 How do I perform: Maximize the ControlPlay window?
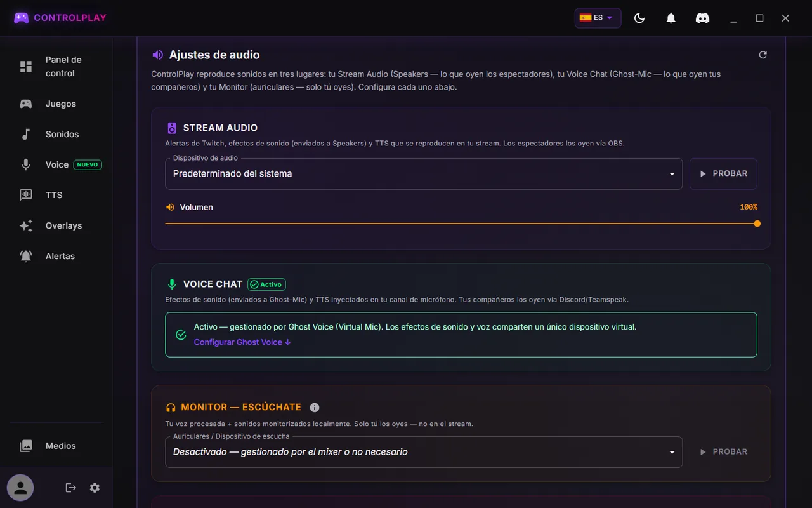pyautogui.click(x=759, y=18)
